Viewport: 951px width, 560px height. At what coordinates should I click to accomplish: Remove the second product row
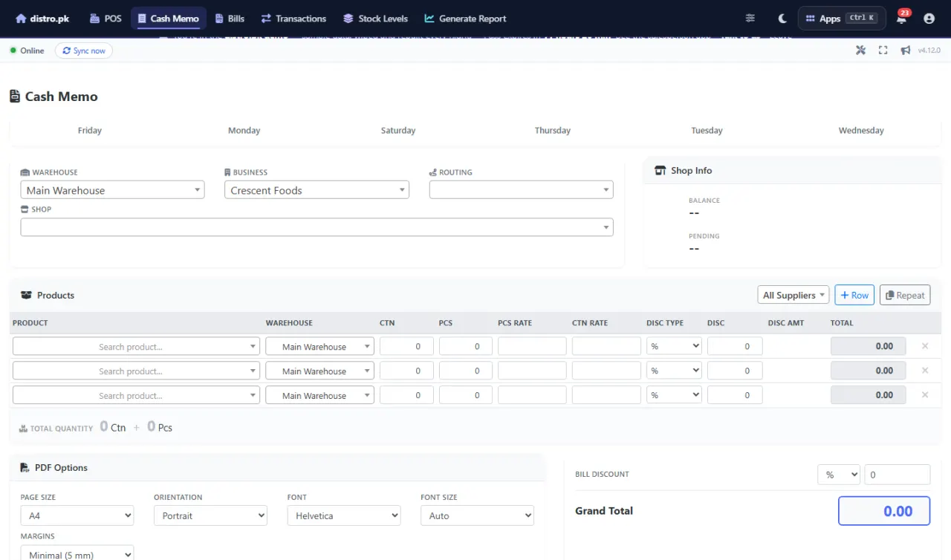coord(925,371)
